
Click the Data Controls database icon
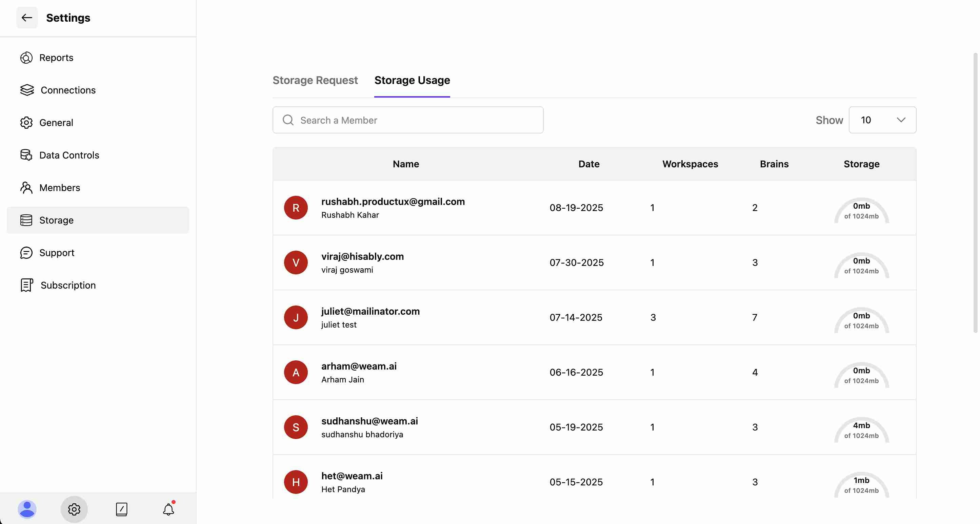point(26,155)
